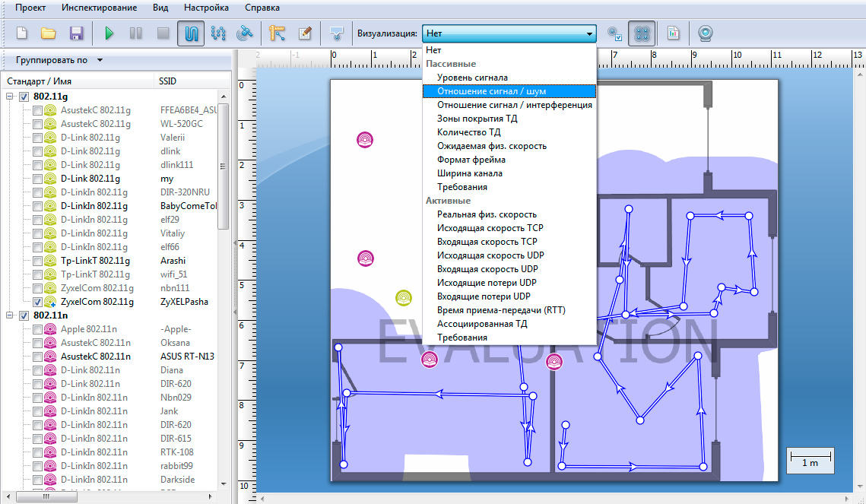Click the map calibration ruler icon
The image size is (866, 504).
(x=277, y=33)
